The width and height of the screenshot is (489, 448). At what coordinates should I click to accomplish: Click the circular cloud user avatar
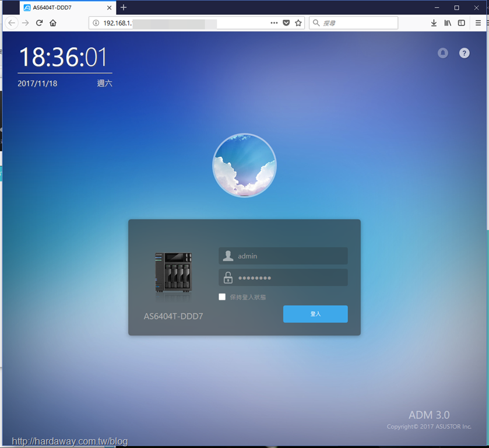pyautogui.click(x=245, y=166)
